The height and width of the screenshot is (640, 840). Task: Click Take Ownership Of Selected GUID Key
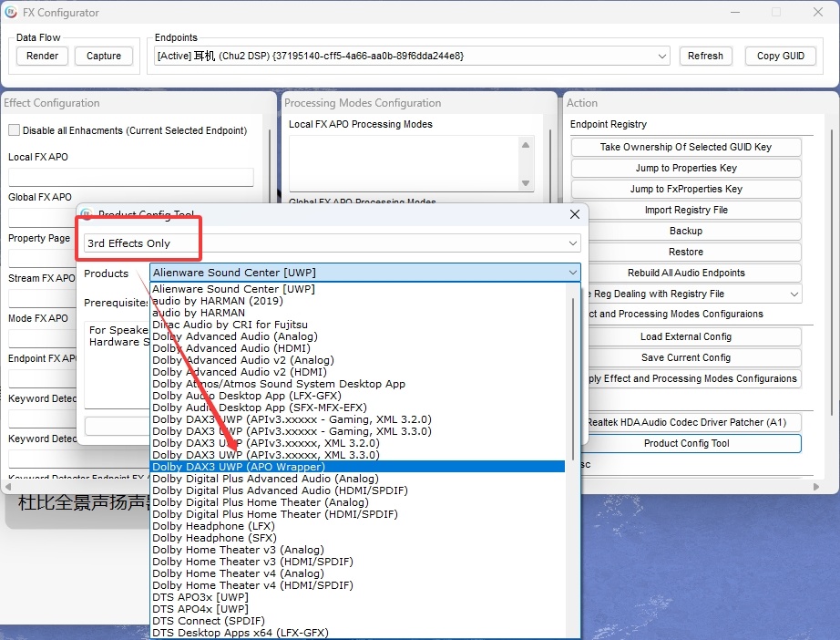(x=686, y=147)
